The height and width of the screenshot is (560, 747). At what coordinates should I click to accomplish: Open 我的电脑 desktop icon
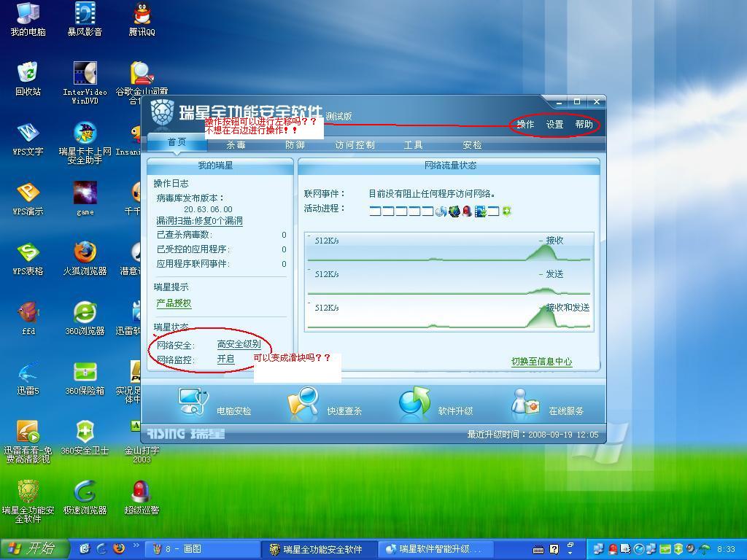click(28, 19)
